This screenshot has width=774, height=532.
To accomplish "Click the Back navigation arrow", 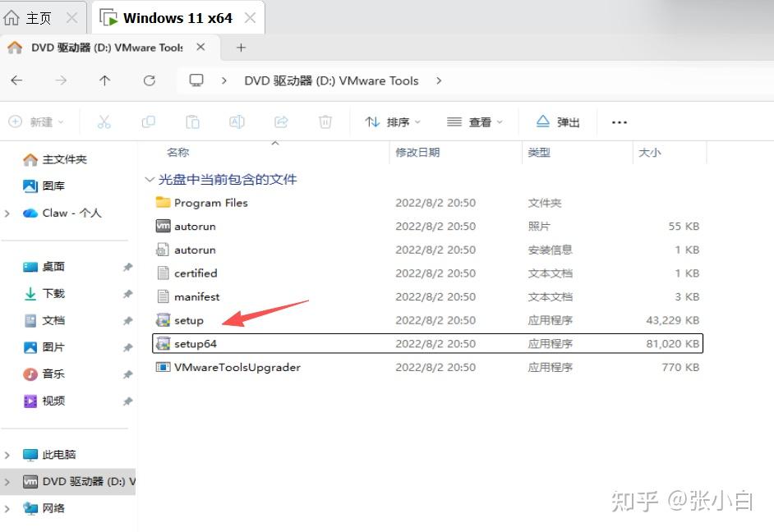I will coord(16,80).
